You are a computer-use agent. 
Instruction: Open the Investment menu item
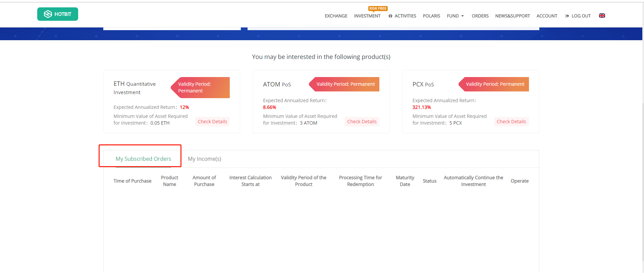pos(367,16)
